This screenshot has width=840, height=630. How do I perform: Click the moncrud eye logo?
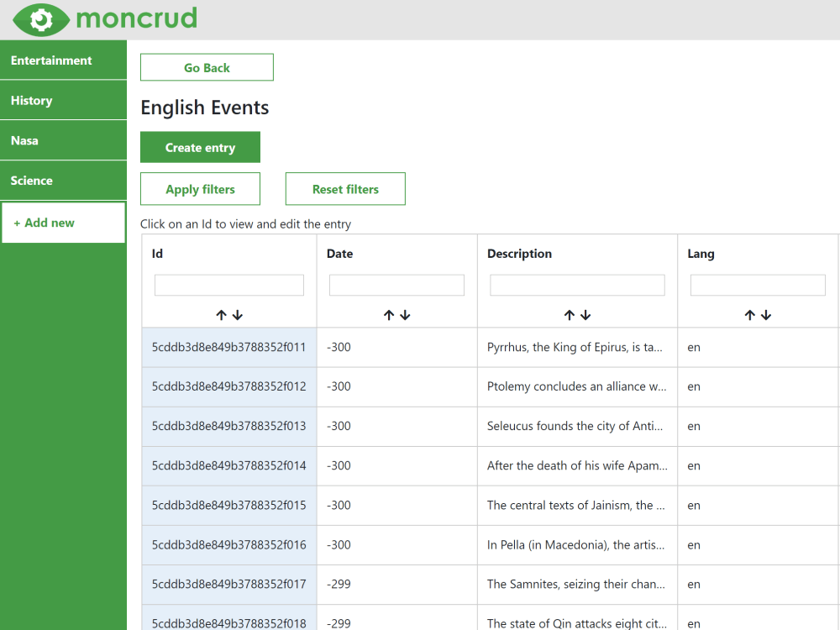click(41, 20)
